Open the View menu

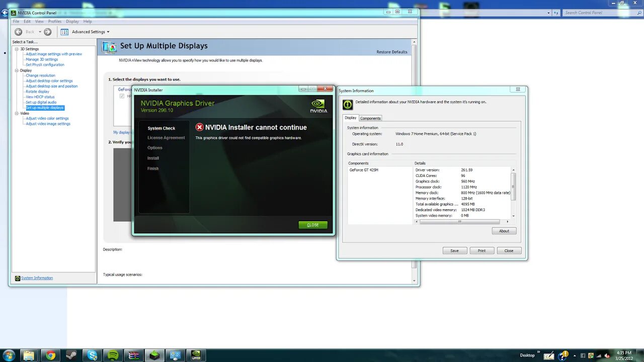click(39, 22)
